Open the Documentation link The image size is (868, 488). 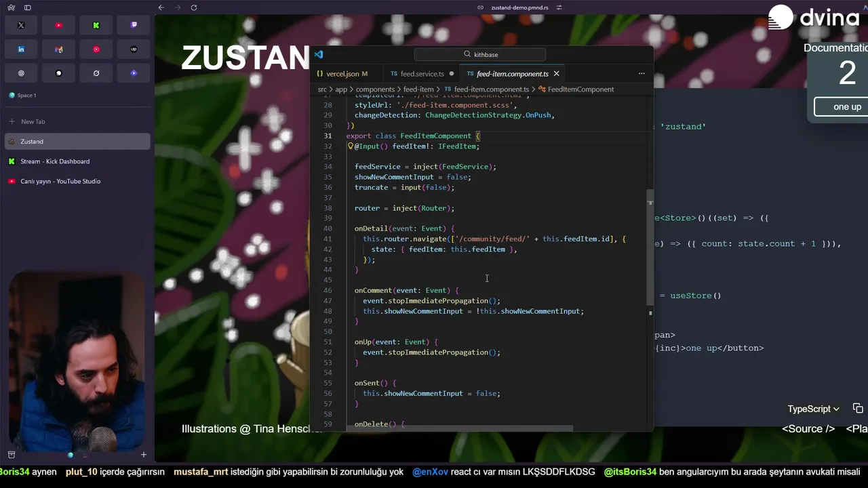[x=835, y=48]
